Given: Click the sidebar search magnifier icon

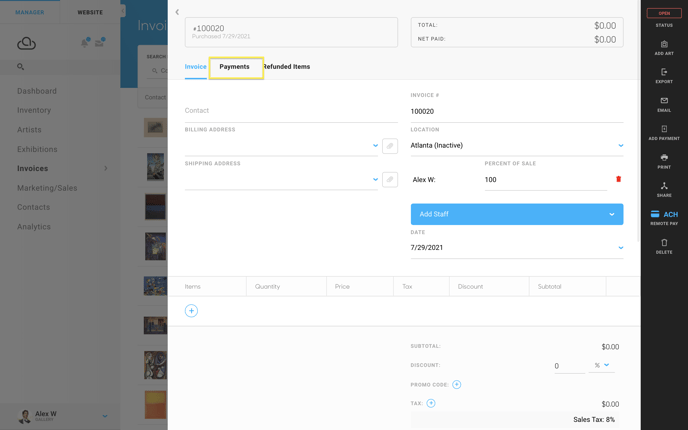Looking at the screenshot, I should [x=20, y=67].
